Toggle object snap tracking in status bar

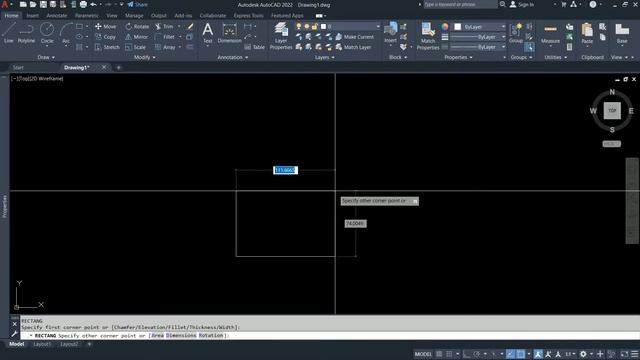click(x=510, y=354)
